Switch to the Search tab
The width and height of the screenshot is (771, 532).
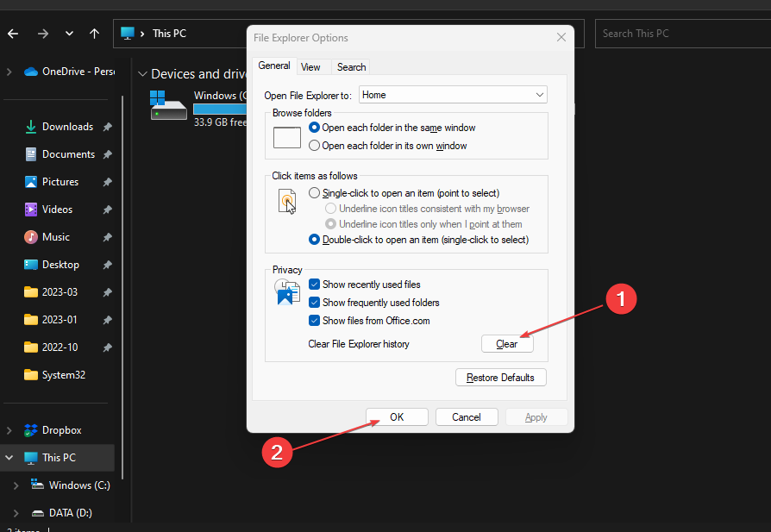(x=351, y=67)
